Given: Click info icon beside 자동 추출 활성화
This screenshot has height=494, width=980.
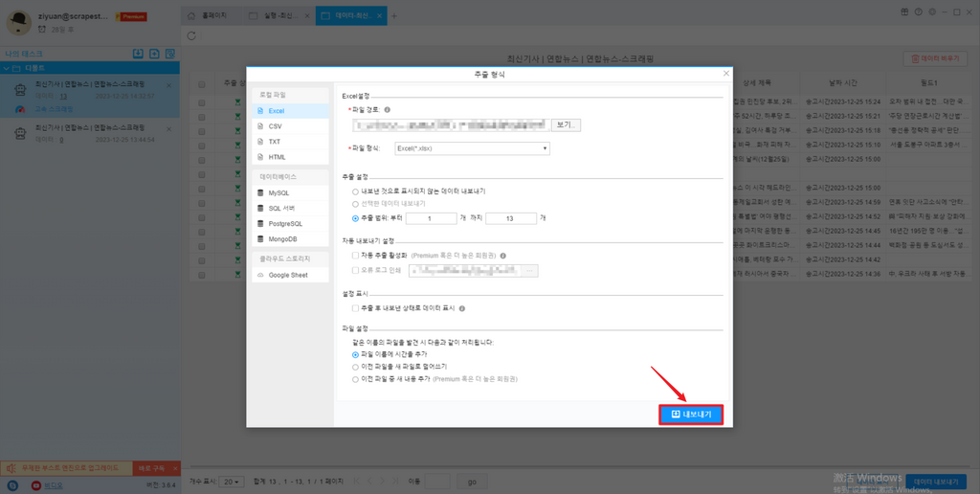Looking at the screenshot, I should coord(503,255).
